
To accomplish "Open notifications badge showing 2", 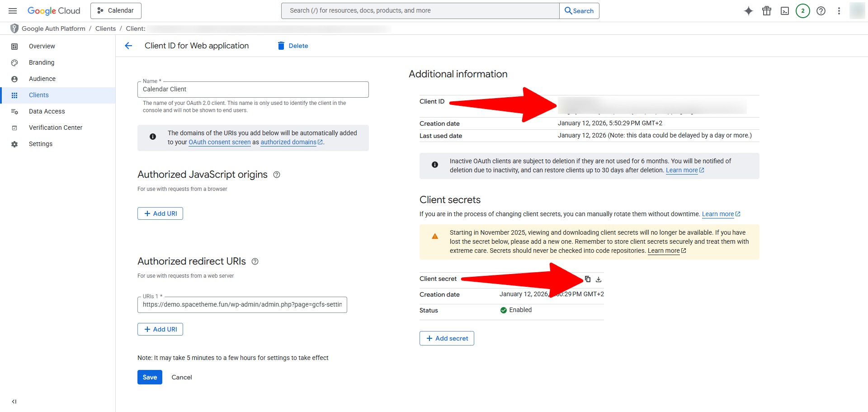I will click(x=803, y=11).
